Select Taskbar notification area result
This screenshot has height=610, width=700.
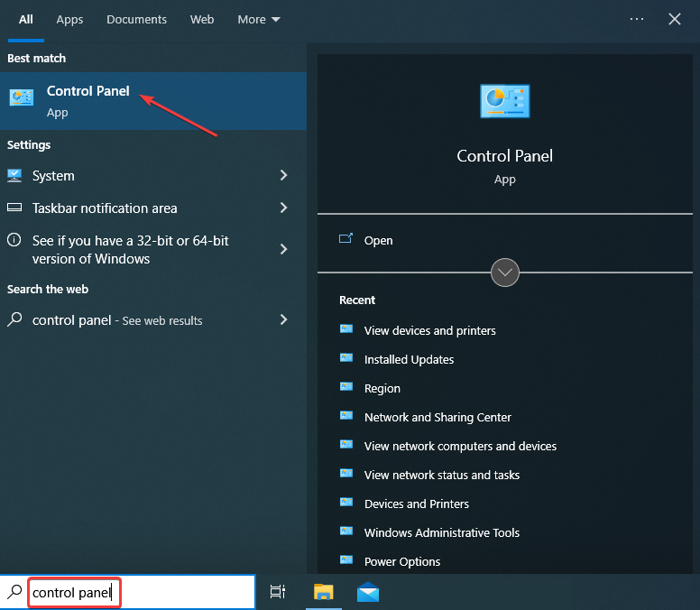coord(153,208)
